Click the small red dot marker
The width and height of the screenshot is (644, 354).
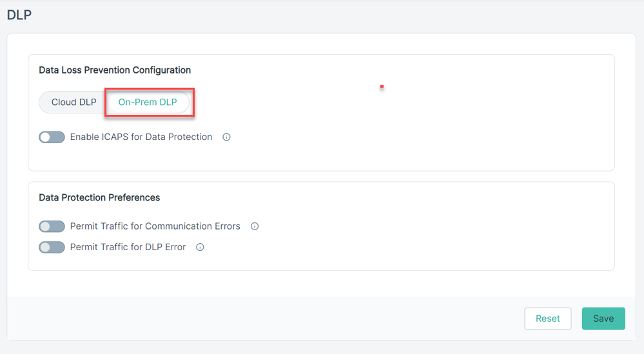382,86
